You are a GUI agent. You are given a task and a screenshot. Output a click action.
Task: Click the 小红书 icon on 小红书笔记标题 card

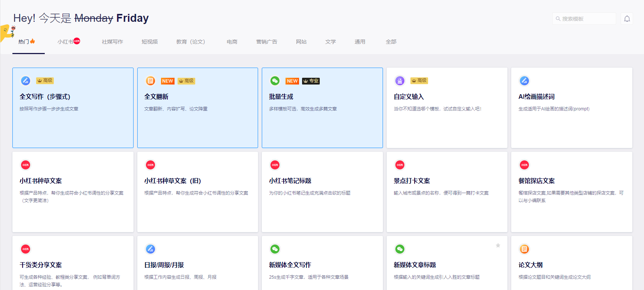(275, 165)
